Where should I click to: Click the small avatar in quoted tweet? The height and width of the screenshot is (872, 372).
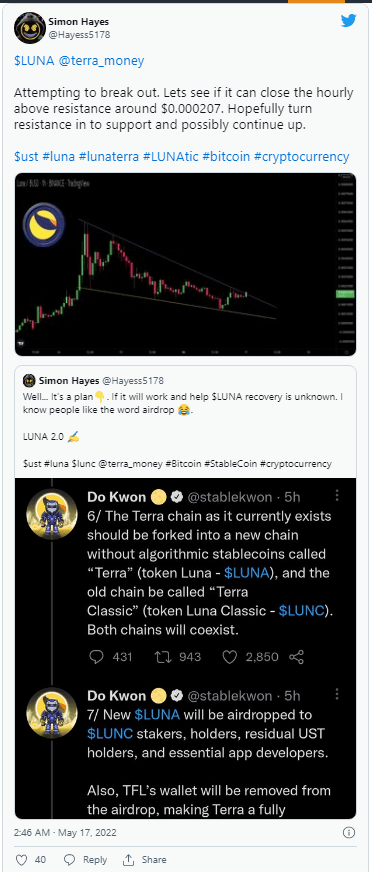pyautogui.click(x=29, y=380)
